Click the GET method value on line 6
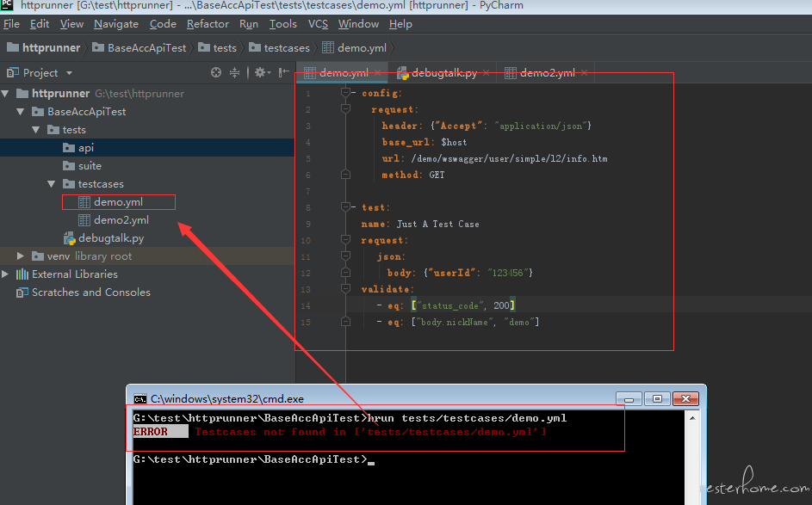 (x=437, y=175)
